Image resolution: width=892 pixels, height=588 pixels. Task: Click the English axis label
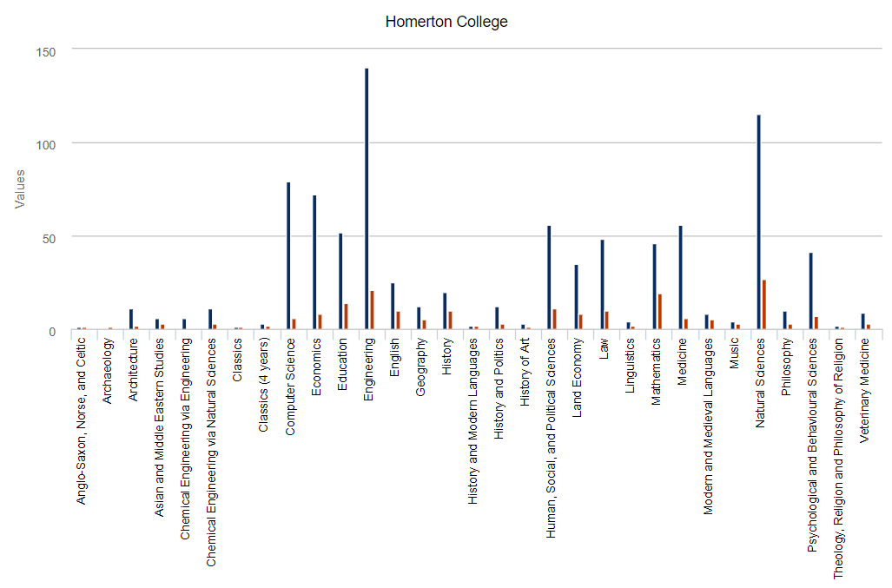click(x=394, y=357)
